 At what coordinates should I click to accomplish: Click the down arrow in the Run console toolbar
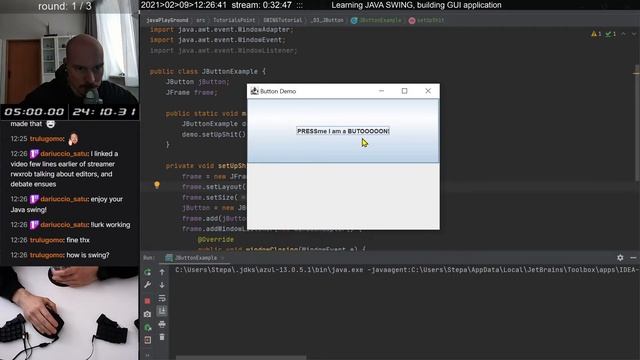(162, 285)
